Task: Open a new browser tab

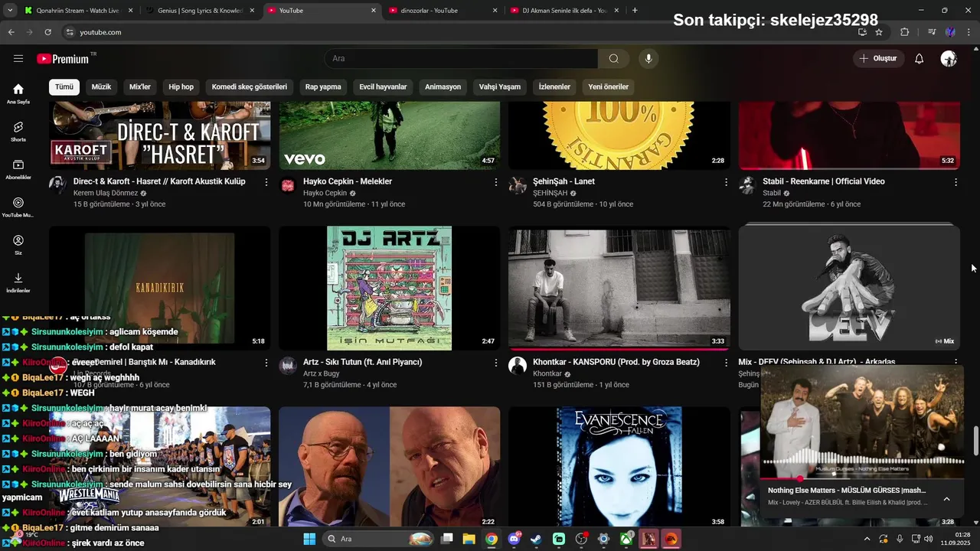Action: click(635, 10)
